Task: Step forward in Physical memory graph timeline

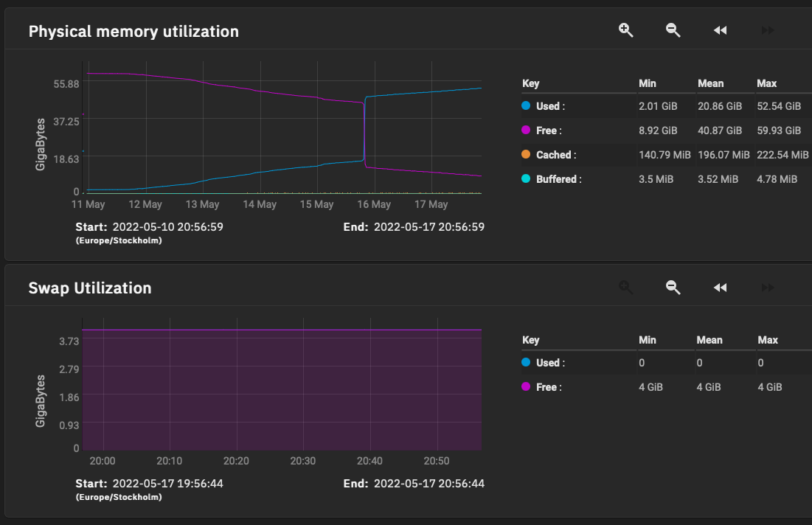Action: click(x=768, y=30)
